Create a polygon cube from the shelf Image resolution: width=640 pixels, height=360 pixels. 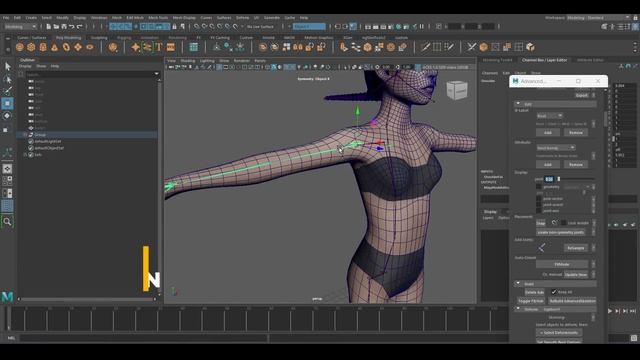(31, 47)
